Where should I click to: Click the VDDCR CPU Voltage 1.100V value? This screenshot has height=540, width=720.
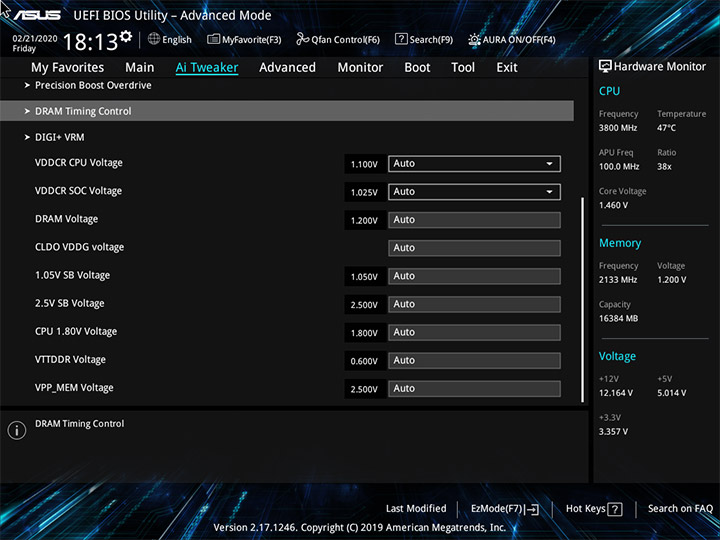click(364, 164)
